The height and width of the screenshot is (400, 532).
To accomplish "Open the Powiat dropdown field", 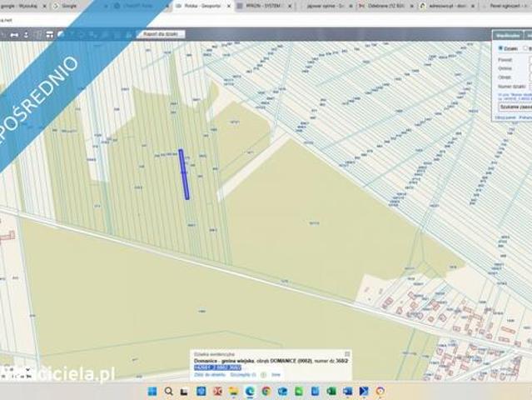I will (530, 60).
